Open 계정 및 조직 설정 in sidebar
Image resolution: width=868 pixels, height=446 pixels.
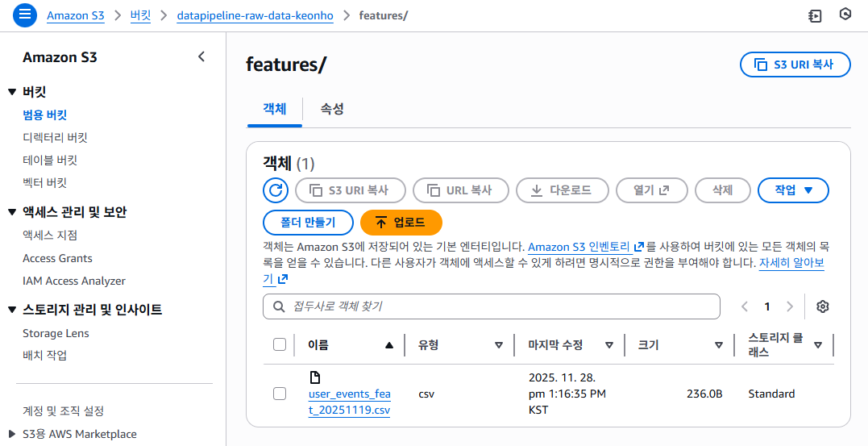[x=63, y=411]
